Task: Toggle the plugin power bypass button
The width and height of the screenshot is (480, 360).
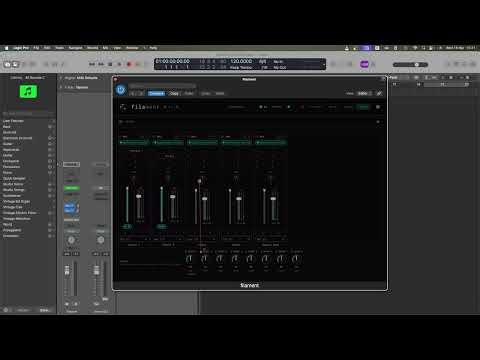Action: coord(121,90)
